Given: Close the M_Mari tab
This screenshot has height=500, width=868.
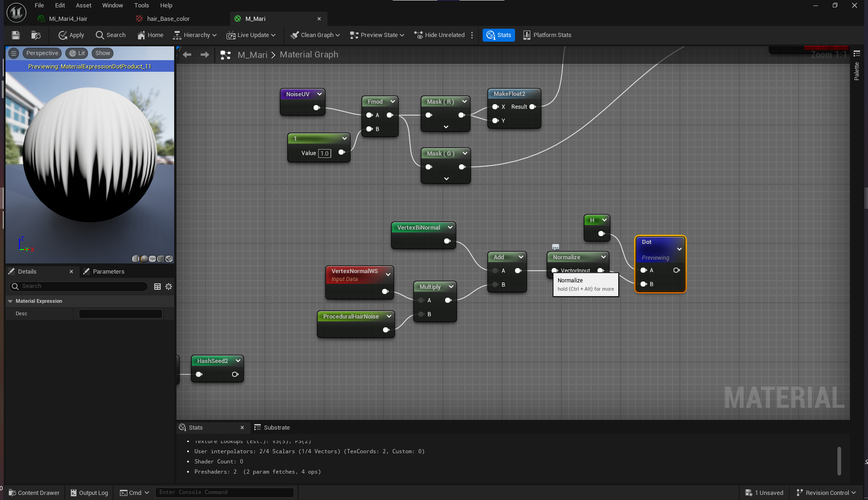Looking at the screenshot, I should (x=319, y=19).
